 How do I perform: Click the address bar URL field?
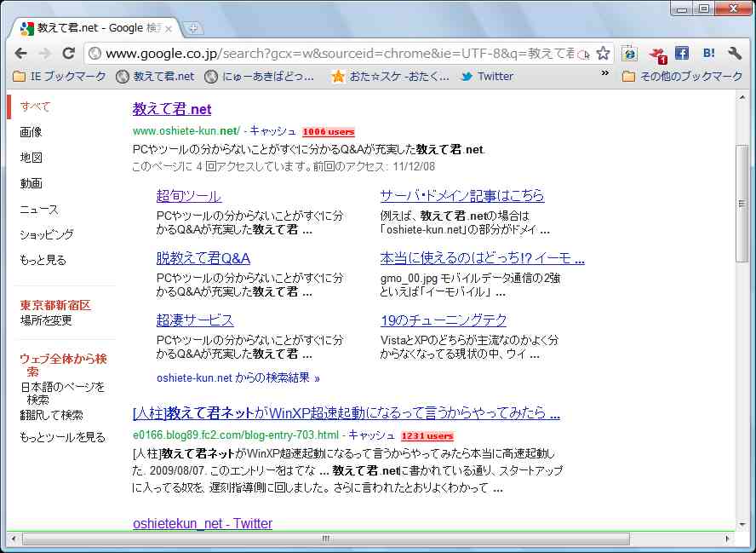point(340,53)
